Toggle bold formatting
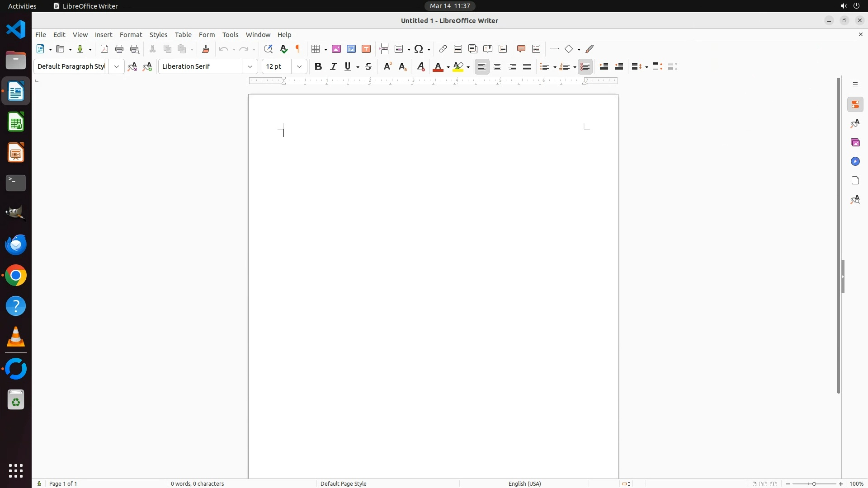This screenshot has width=868, height=488. (318, 67)
